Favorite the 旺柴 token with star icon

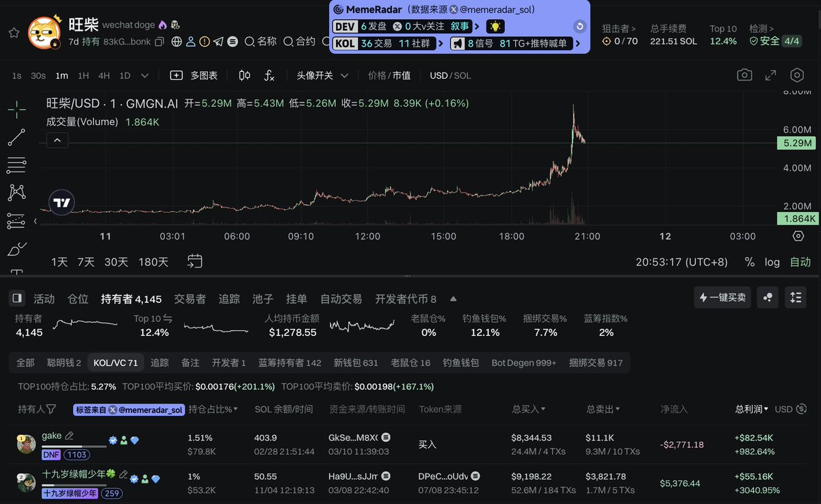pos(14,33)
